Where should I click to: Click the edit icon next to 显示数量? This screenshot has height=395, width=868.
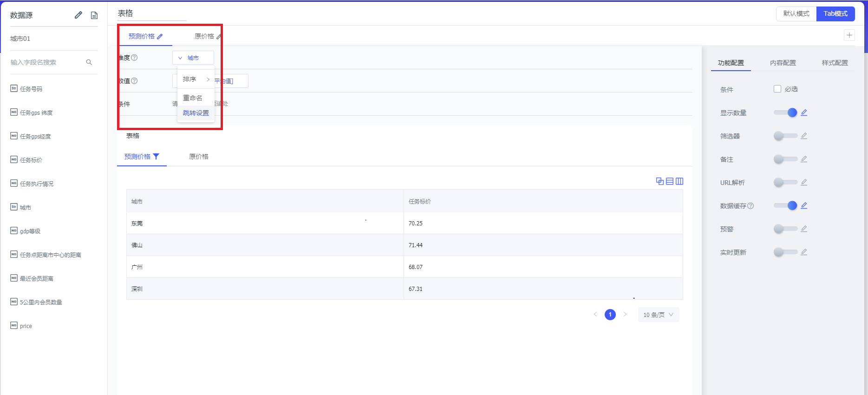pos(804,112)
